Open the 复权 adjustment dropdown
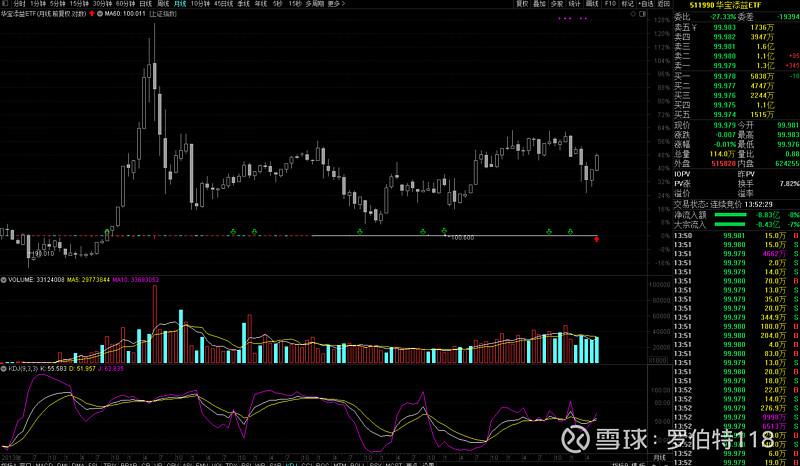This screenshot has height=466, width=800. [x=494, y=4]
